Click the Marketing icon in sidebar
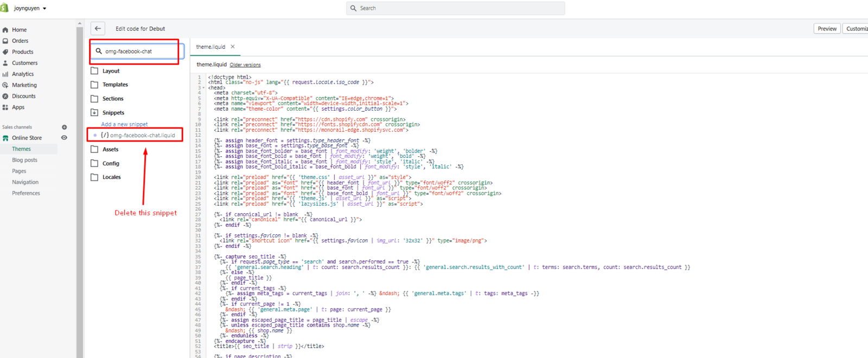 coord(5,85)
